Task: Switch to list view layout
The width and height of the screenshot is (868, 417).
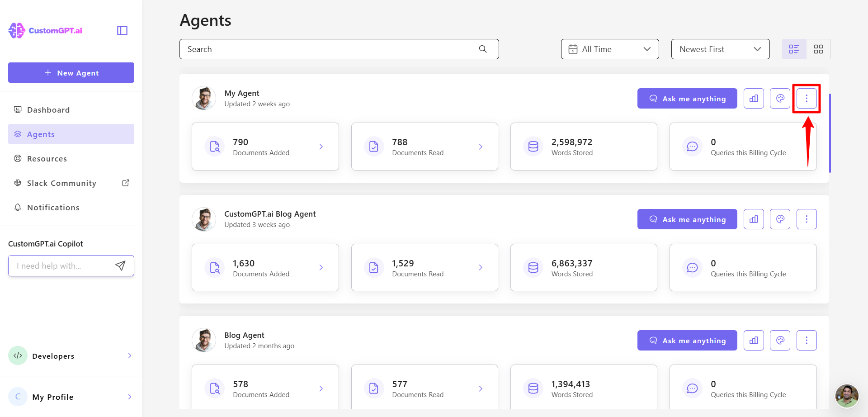Action: tap(794, 49)
